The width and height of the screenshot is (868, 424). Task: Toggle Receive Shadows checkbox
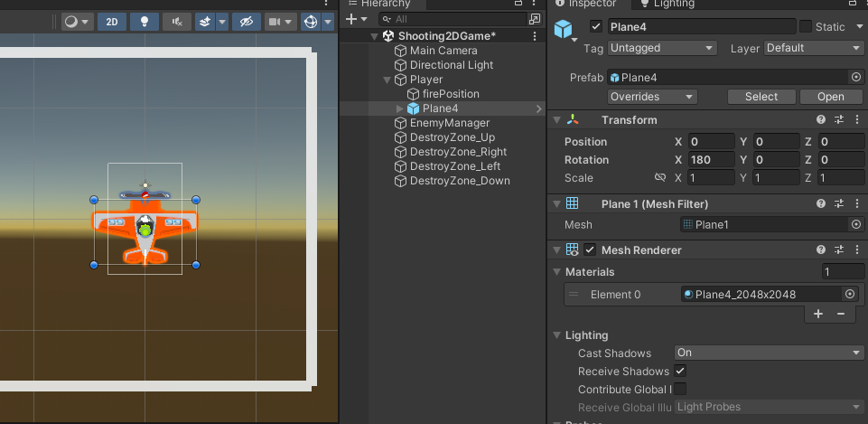click(x=680, y=371)
